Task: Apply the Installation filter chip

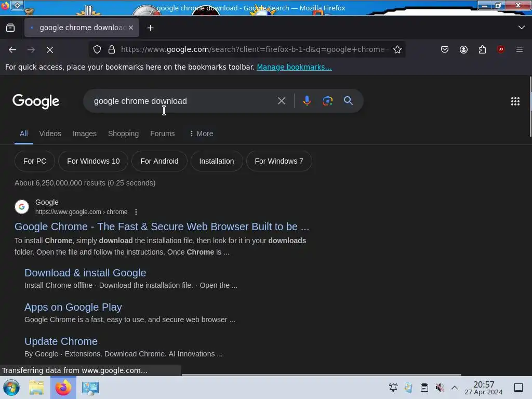Action: point(217,161)
